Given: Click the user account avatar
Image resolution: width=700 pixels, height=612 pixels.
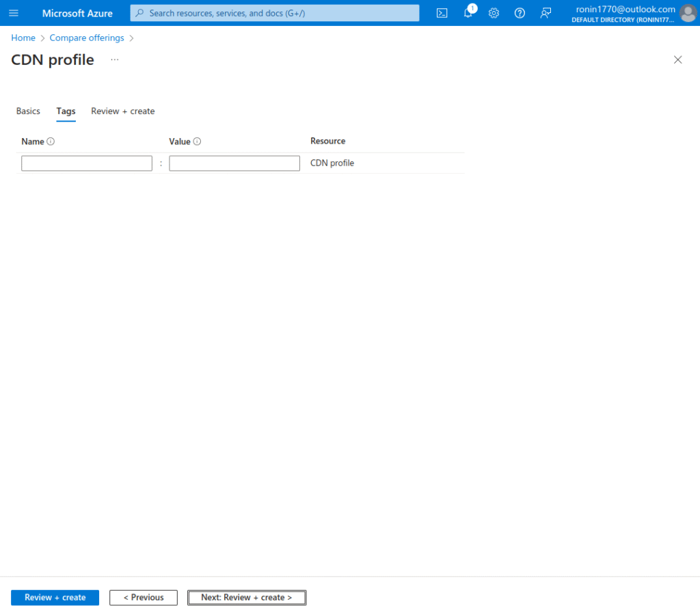Looking at the screenshot, I should pos(688,13).
